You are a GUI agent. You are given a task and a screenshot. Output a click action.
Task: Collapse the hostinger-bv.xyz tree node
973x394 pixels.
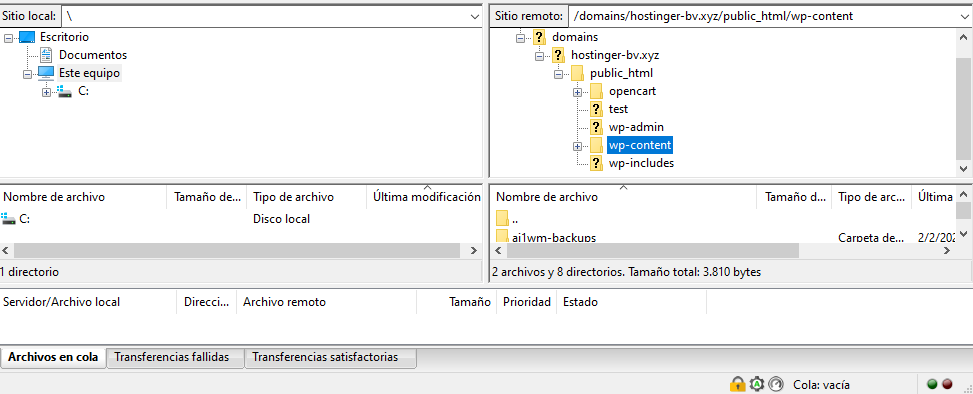539,56
